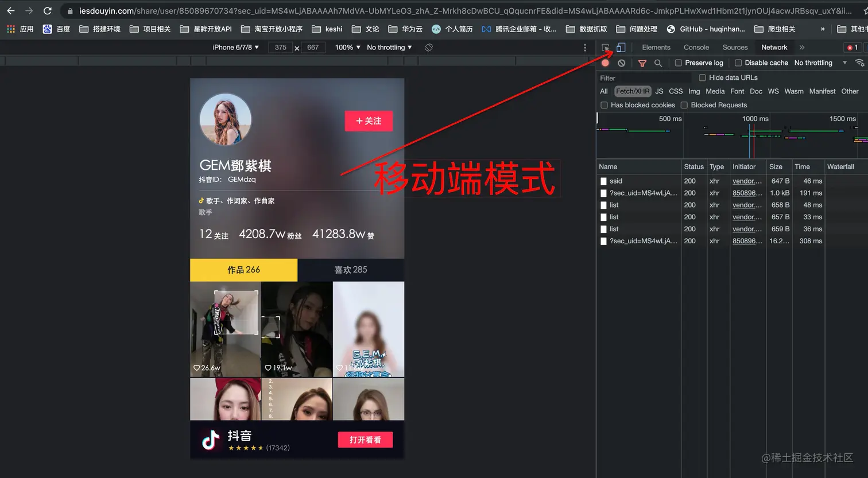Open network search magnifier
Viewport: 868px width, 478px height.
coord(658,63)
